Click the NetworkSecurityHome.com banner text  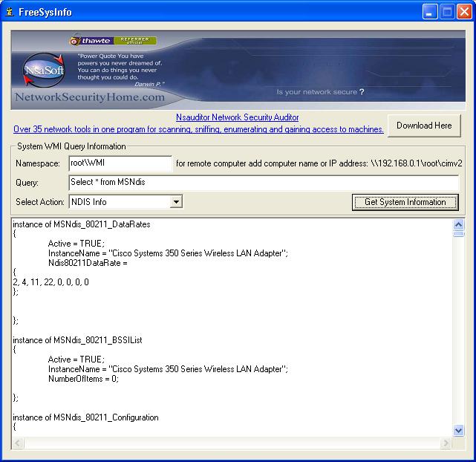click(90, 97)
